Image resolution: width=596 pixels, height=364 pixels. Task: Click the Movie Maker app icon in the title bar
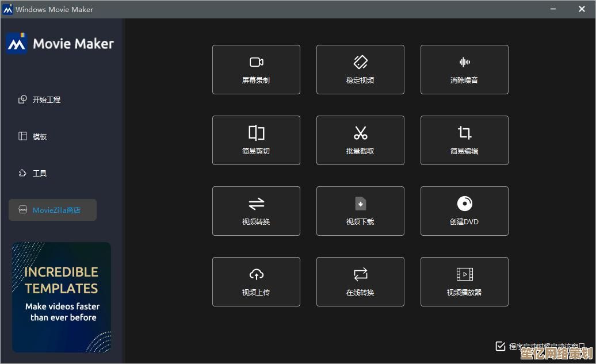(7, 9)
